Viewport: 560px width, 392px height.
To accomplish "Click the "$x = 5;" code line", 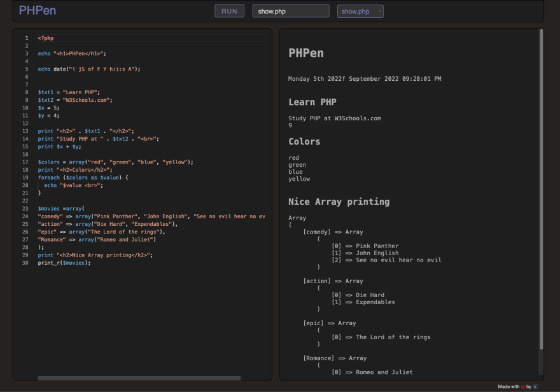I will coord(48,108).
